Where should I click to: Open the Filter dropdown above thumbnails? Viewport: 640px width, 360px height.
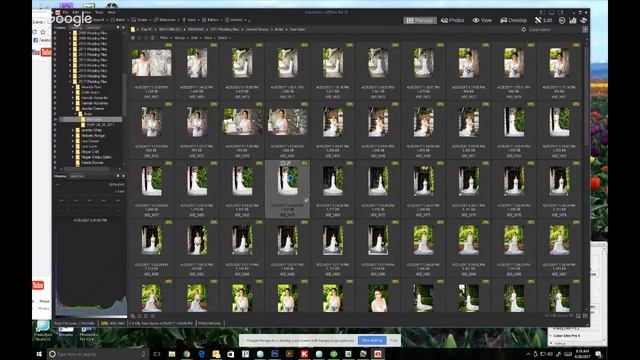pos(165,38)
